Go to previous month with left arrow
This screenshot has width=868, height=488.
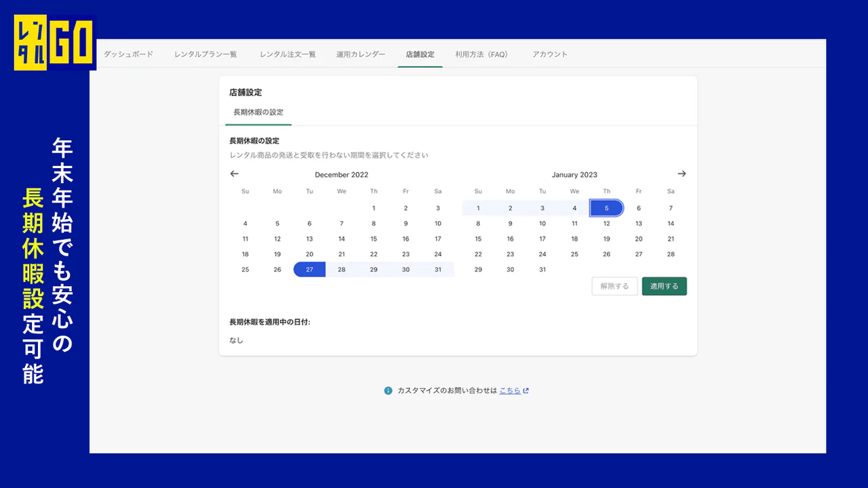[x=235, y=174]
